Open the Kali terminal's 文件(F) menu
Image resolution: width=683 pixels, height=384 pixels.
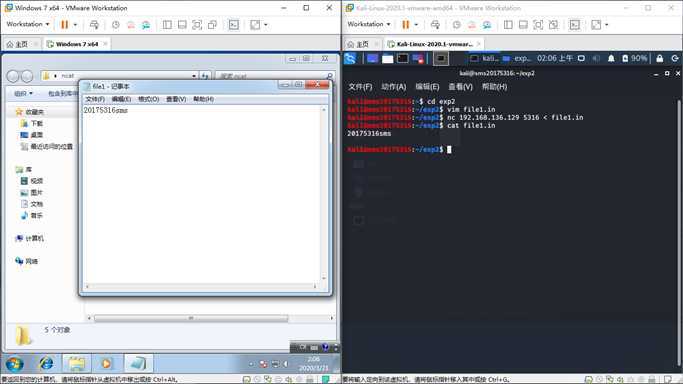[360, 87]
